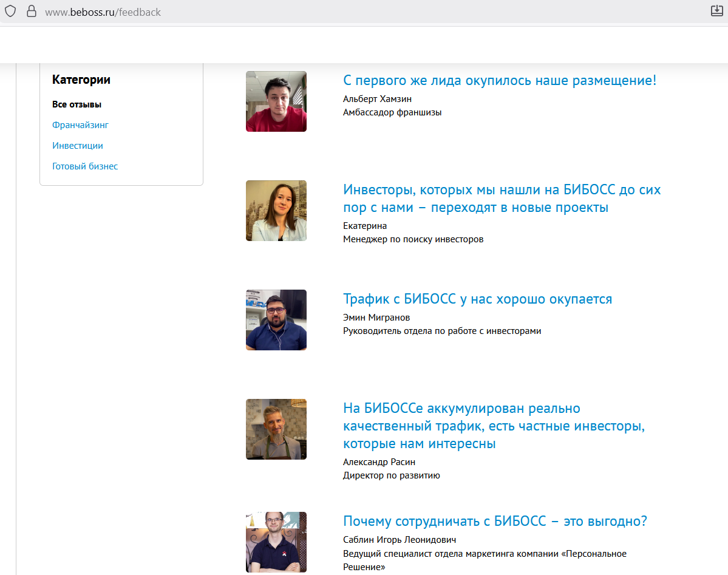Read 'Трафик с БИБОСС у нас хорошо окупается'
Image resolution: width=728 pixels, height=575 pixels.
pyautogui.click(x=477, y=299)
